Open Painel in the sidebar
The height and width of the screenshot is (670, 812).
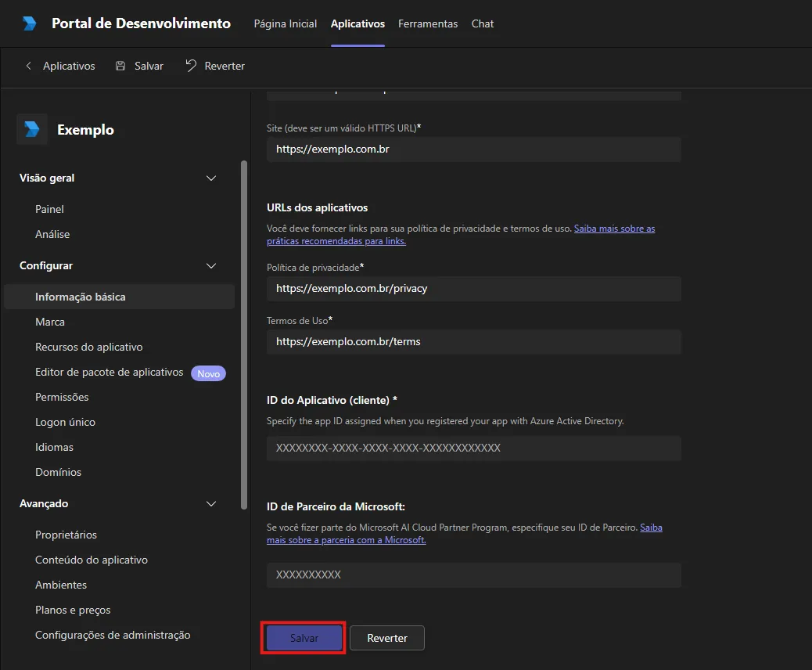50,209
